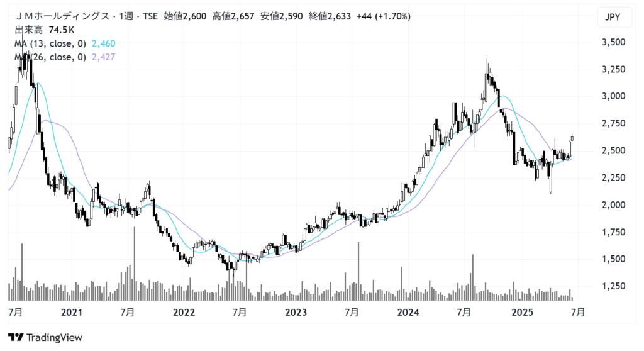The width and height of the screenshot is (644, 351).
Task: Click the 2023 time axis label
Action: (x=296, y=313)
